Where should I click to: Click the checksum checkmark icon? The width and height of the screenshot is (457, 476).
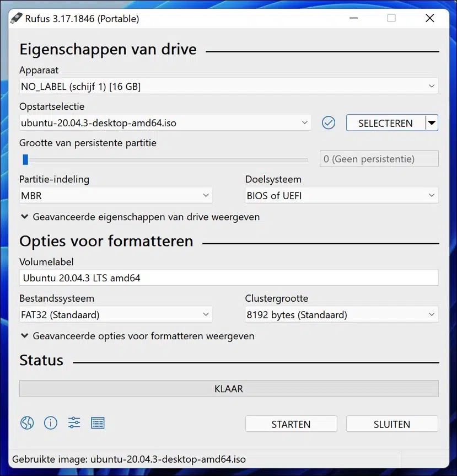pyautogui.click(x=329, y=123)
